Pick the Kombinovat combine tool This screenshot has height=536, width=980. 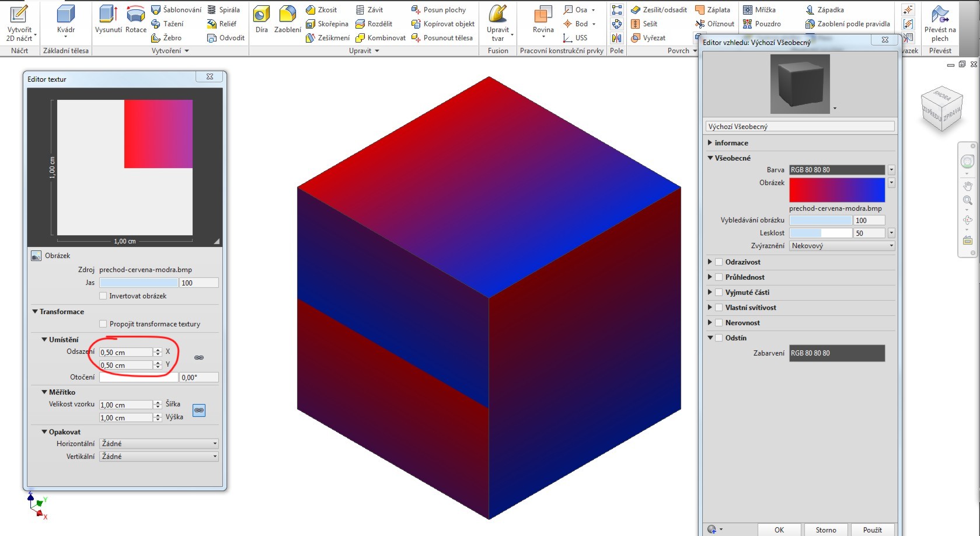click(381, 38)
